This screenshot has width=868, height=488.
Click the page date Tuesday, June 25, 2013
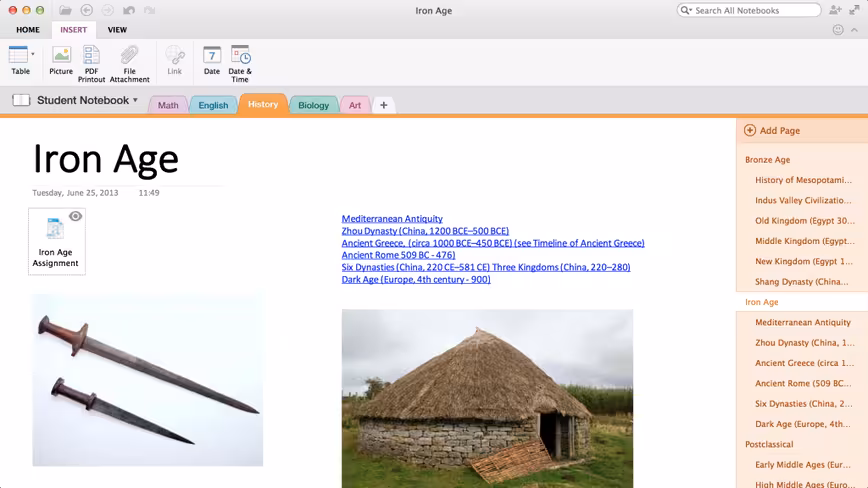(75, 193)
